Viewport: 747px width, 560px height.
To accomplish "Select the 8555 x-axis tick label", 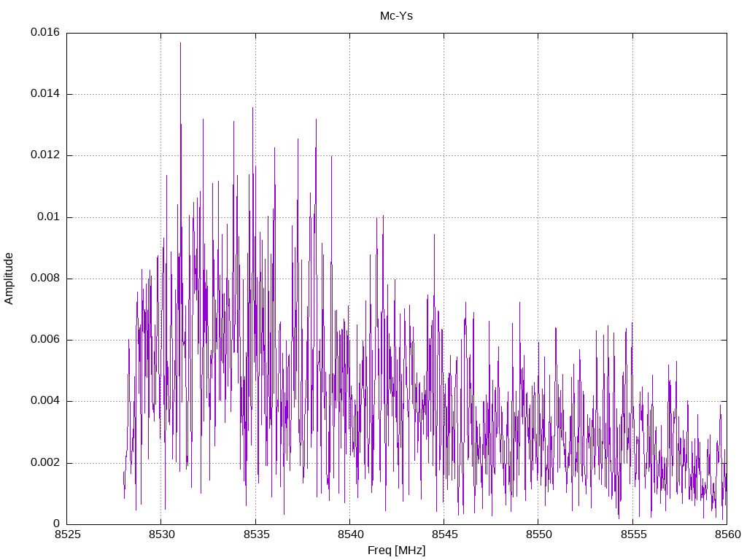I will pyautogui.click(x=632, y=534).
